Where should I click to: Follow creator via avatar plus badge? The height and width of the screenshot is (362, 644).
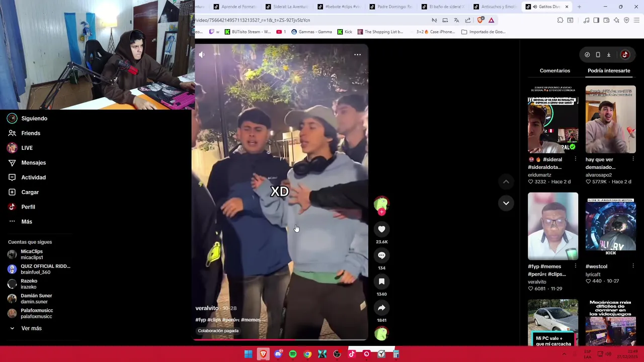coord(381,212)
